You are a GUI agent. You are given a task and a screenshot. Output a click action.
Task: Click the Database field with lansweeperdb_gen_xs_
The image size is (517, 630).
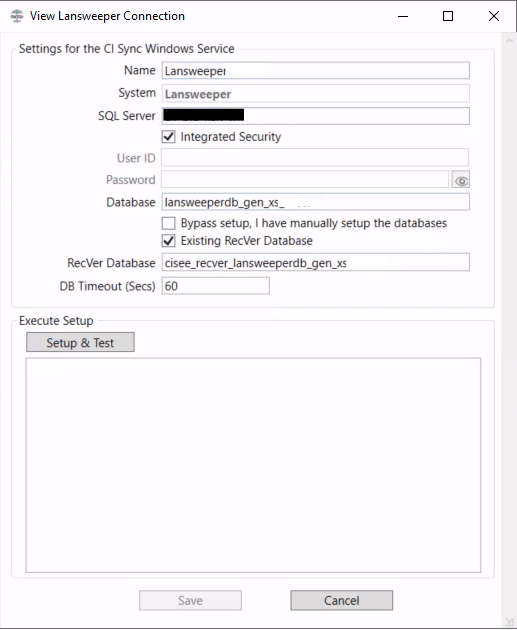pos(316,202)
